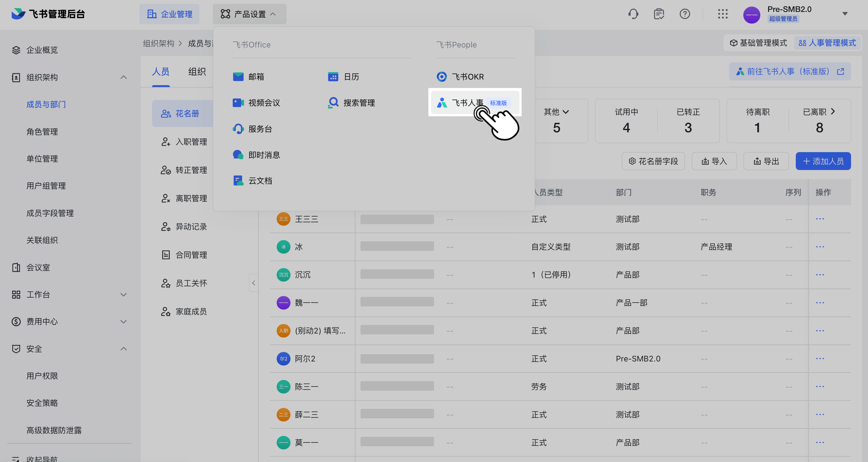Image resolution: width=868 pixels, height=462 pixels.
Task: Collapse 安全 sidebar group
Action: tap(124, 349)
